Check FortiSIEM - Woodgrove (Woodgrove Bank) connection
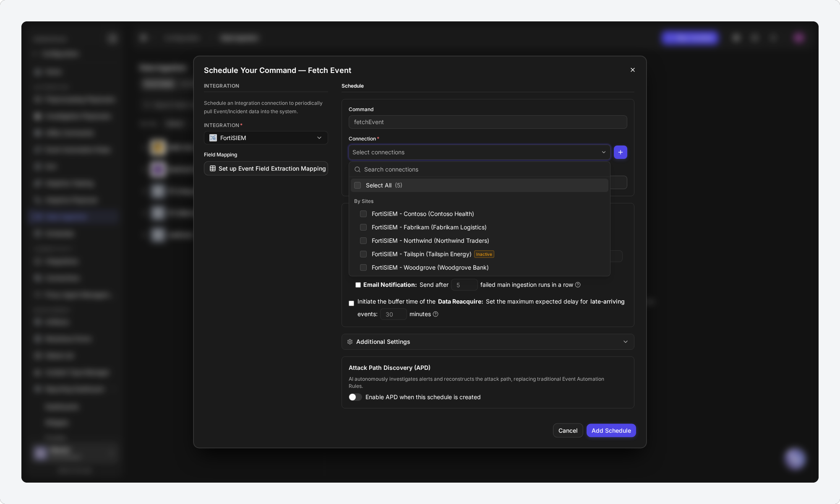Viewport: 840px width, 504px height. point(363,268)
